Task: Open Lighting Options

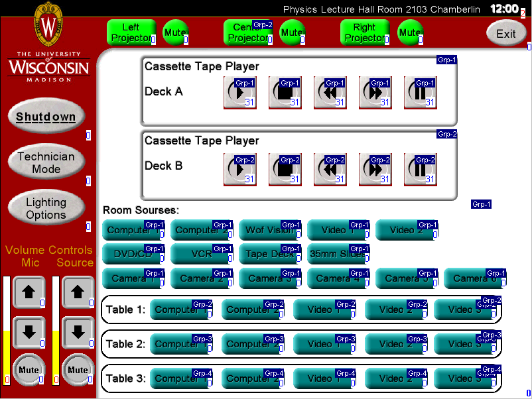Action: pyautogui.click(x=46, y=209)
